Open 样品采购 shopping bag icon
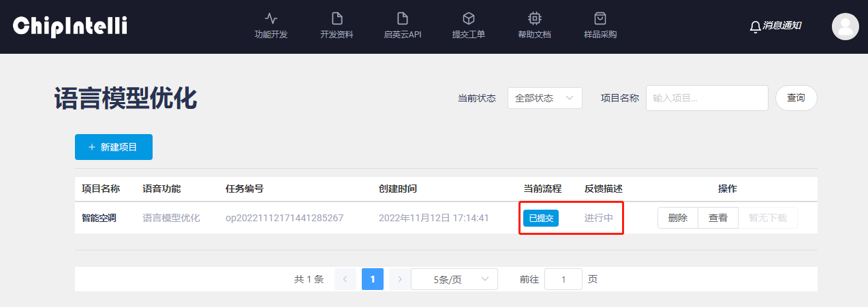This screenshot has width=868, height=307. coord(600,18)
